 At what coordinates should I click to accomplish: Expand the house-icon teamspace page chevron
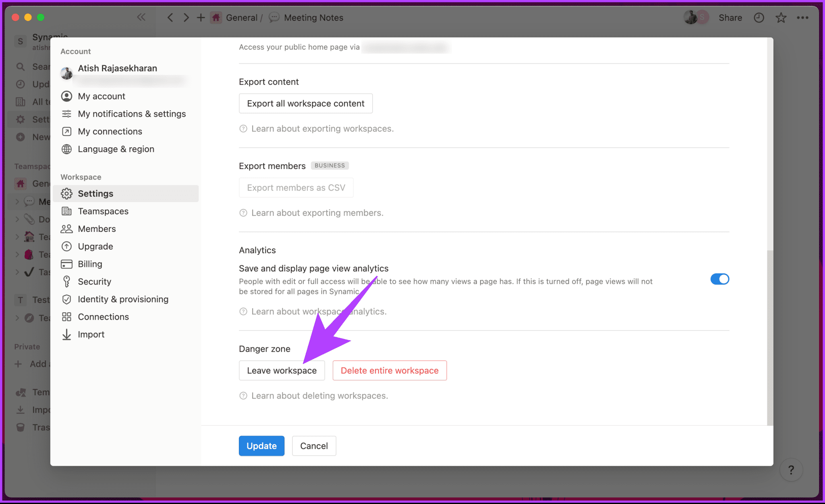[x=17, y=237]
